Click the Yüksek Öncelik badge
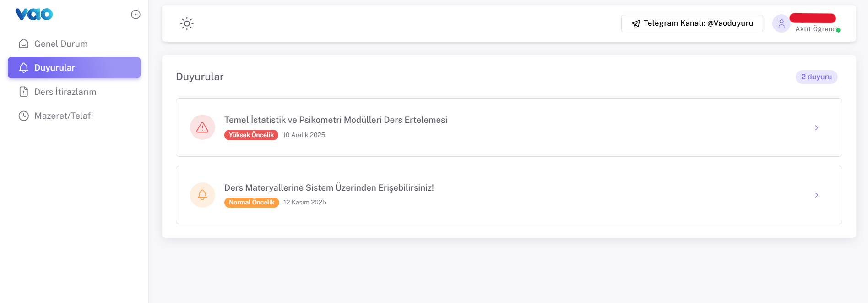 251,135
